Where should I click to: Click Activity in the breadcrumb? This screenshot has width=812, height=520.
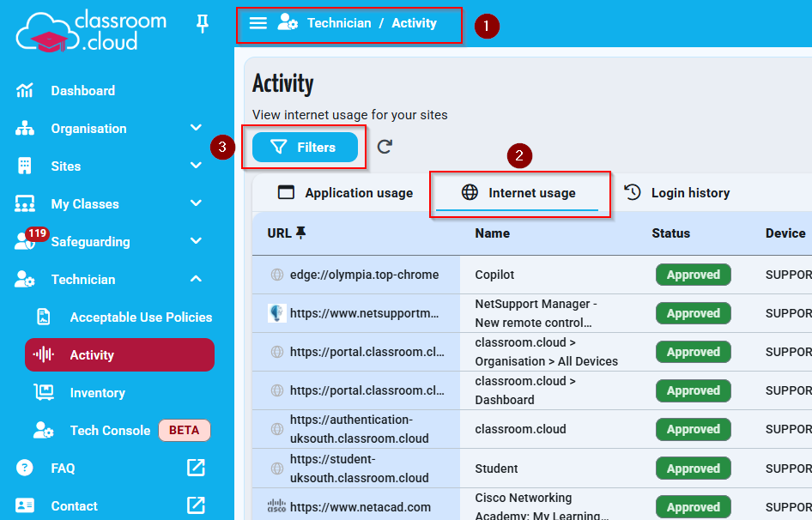[415, 23]
